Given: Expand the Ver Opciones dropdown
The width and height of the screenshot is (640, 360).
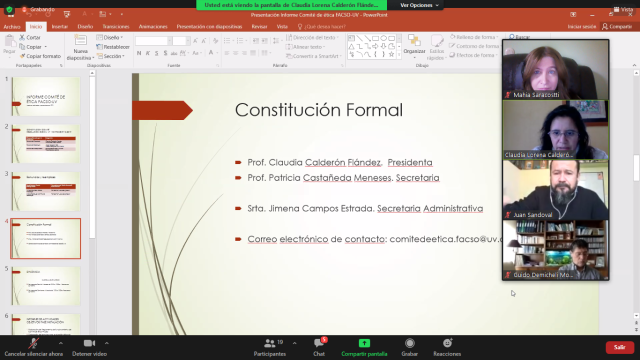Looking at the screenshot, I should tap(419, 5).
